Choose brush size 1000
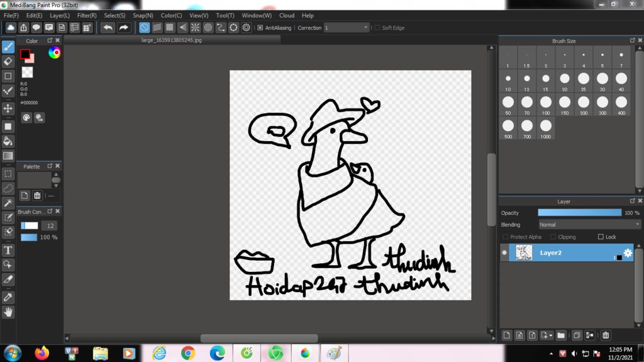This screenshot has height=362, width=644. point(546,128)
